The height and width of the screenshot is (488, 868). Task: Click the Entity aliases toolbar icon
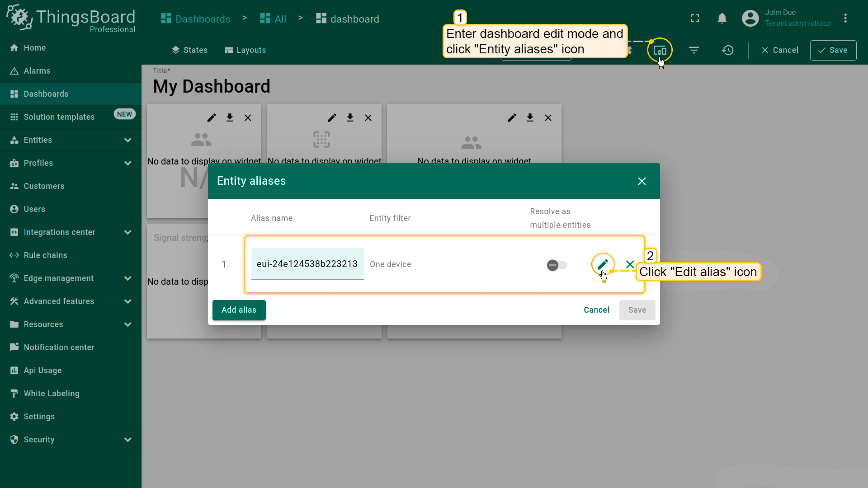[660, 50]
